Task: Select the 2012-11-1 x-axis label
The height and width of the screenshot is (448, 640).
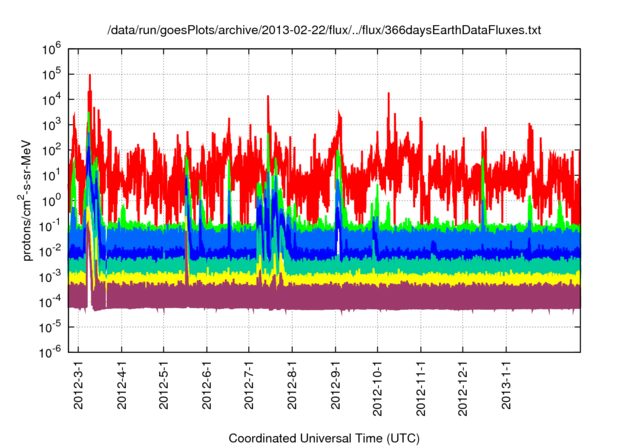Action: [421, 386]
